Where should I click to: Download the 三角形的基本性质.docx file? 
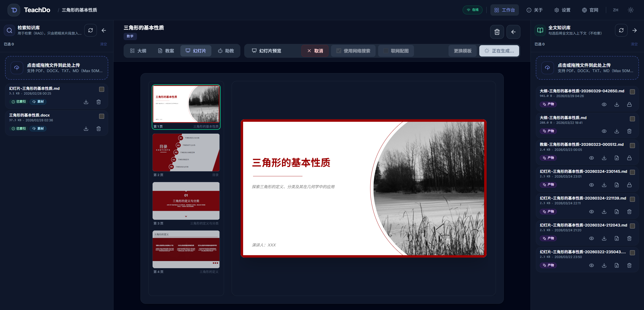point(86,129)
